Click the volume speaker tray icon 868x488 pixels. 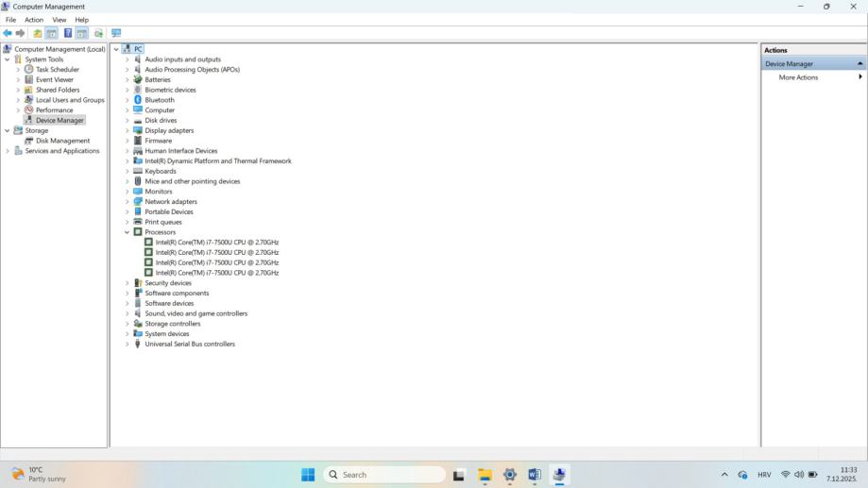[799, 475]
